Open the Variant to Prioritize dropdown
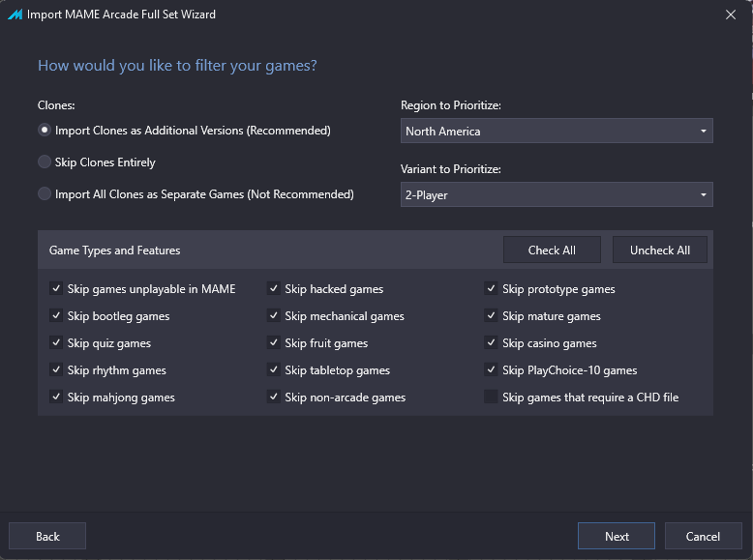The height and width of the screenshot is (560, 753). point(557,194)
